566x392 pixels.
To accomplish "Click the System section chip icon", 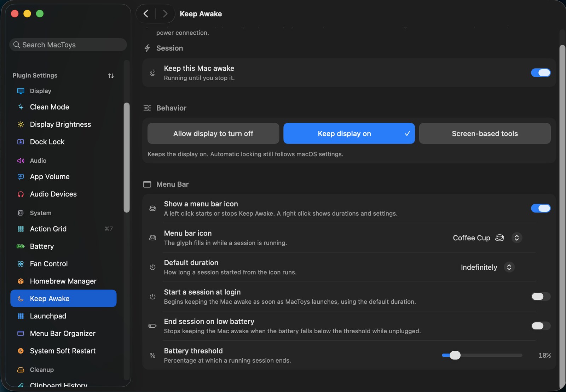I will coord(21,213).
